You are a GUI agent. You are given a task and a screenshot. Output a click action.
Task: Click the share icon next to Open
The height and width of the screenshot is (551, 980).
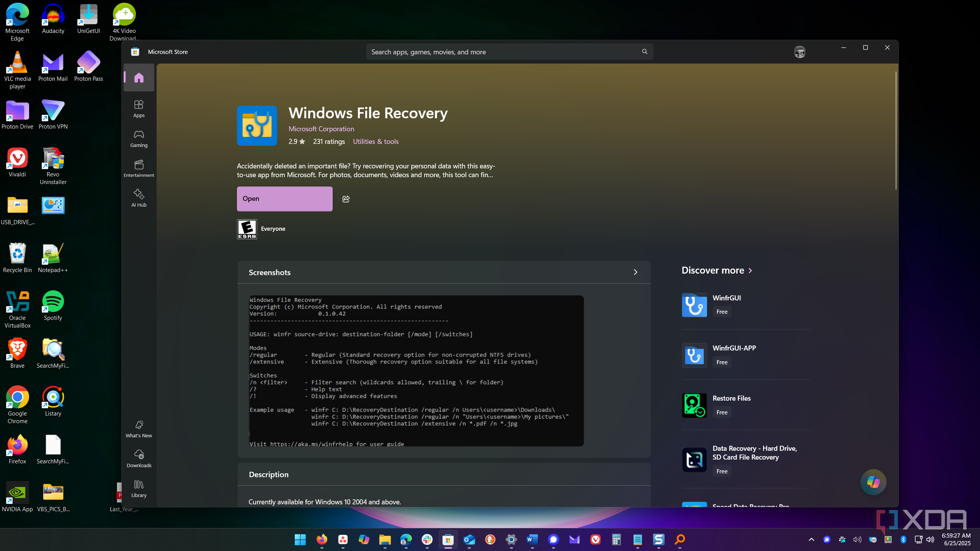346,199
